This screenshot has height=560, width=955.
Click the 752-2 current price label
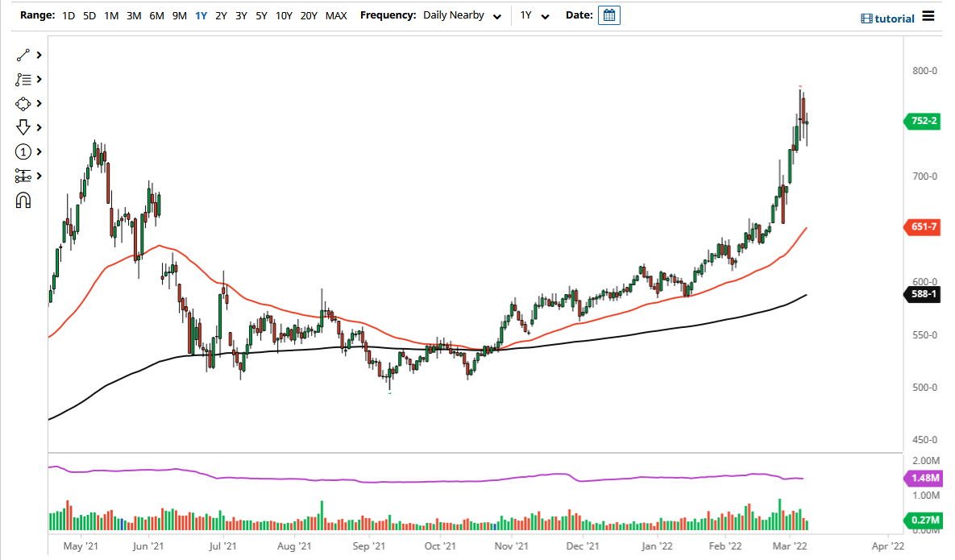[922, 121]
